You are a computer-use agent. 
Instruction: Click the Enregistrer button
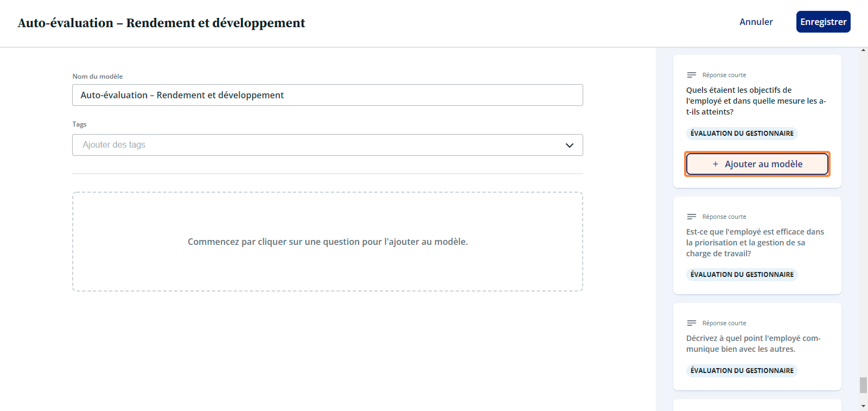pos(823,22)
